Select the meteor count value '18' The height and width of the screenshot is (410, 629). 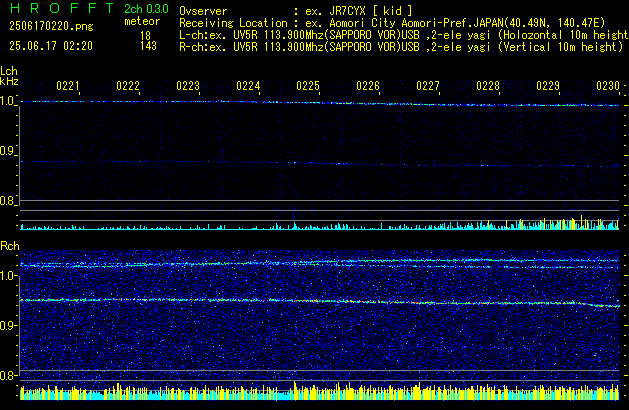click(x=145, y=36)
